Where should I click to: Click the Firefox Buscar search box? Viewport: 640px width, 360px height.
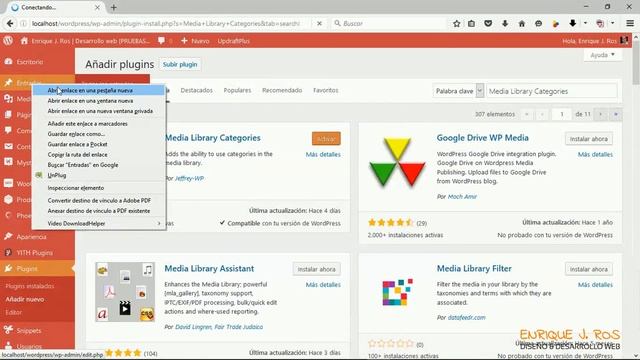pos(388,24)
